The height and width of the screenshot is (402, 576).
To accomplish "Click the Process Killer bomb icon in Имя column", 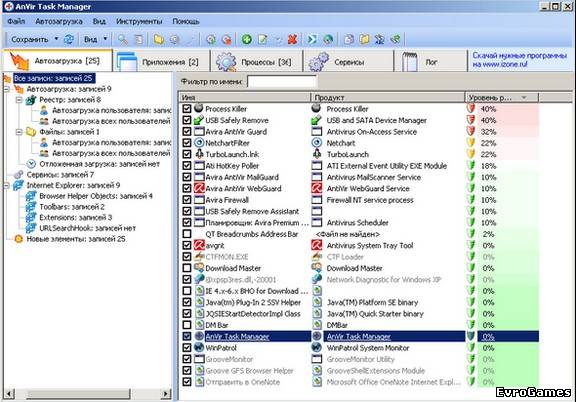I will 199,108.
